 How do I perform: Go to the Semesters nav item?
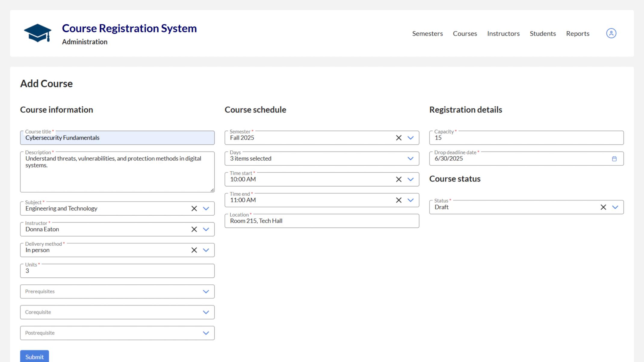pos(427,33)
